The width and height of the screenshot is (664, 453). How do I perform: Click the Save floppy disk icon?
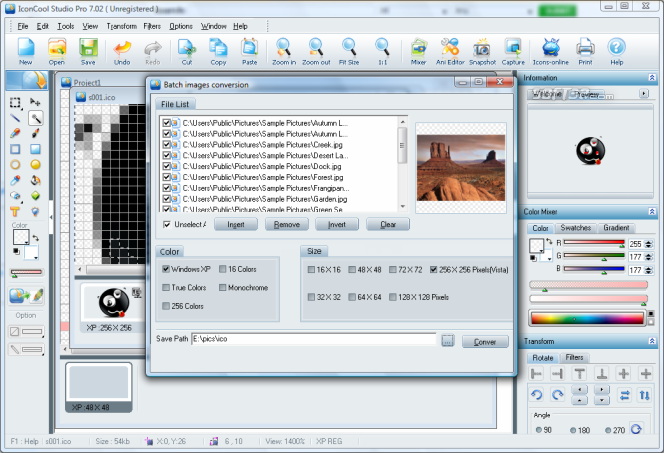[88, 51]
